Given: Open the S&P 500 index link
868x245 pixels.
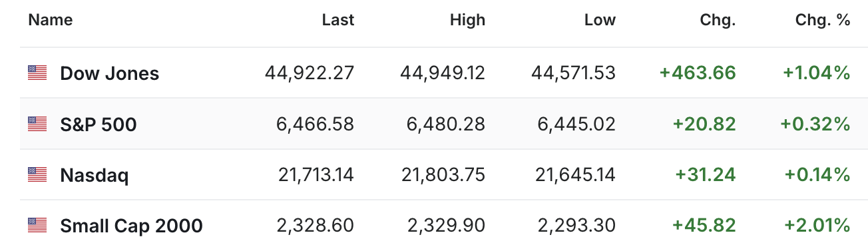Looking at the screenshot, I should (x=99, y=124).
